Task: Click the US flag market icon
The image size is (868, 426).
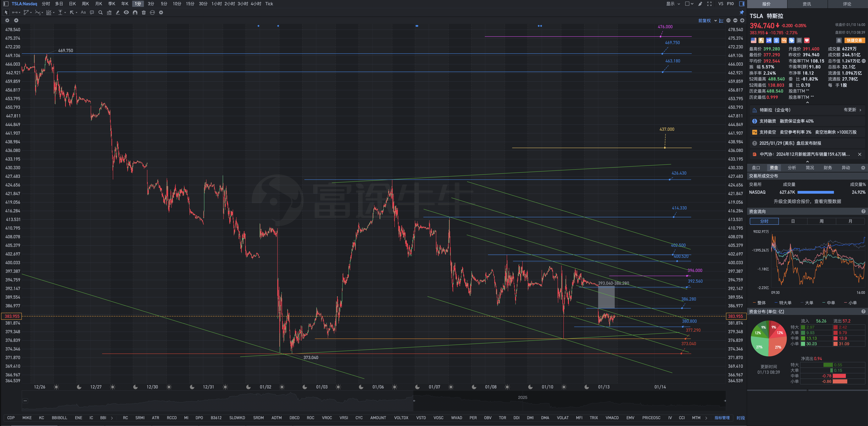Action: click(753, 40)
